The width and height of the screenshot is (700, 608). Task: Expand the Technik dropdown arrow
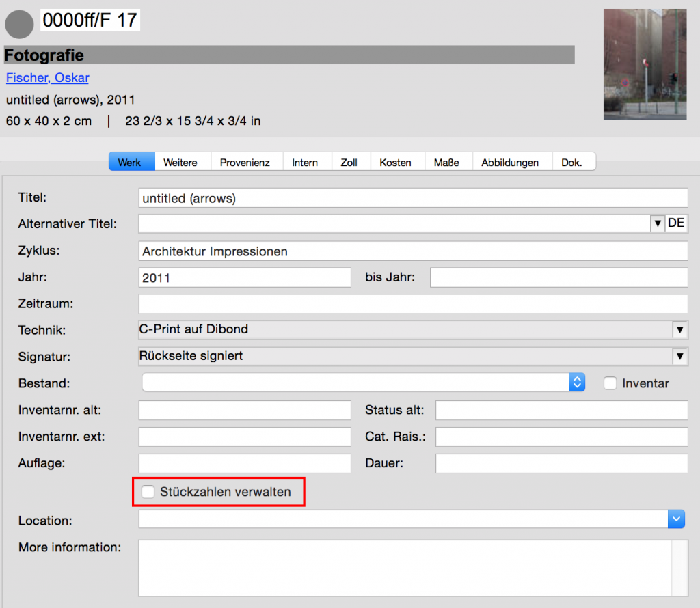[x=680, y=330]
